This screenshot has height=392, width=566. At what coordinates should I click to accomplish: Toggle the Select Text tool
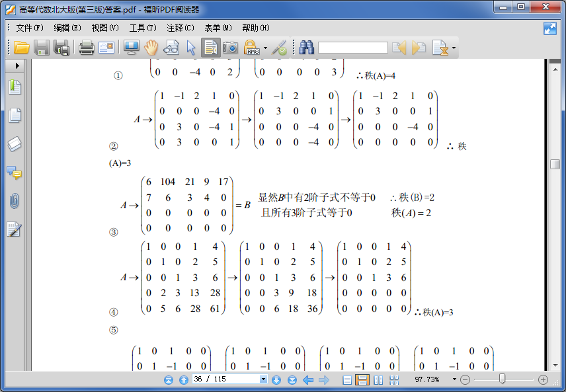pos(211,48)
